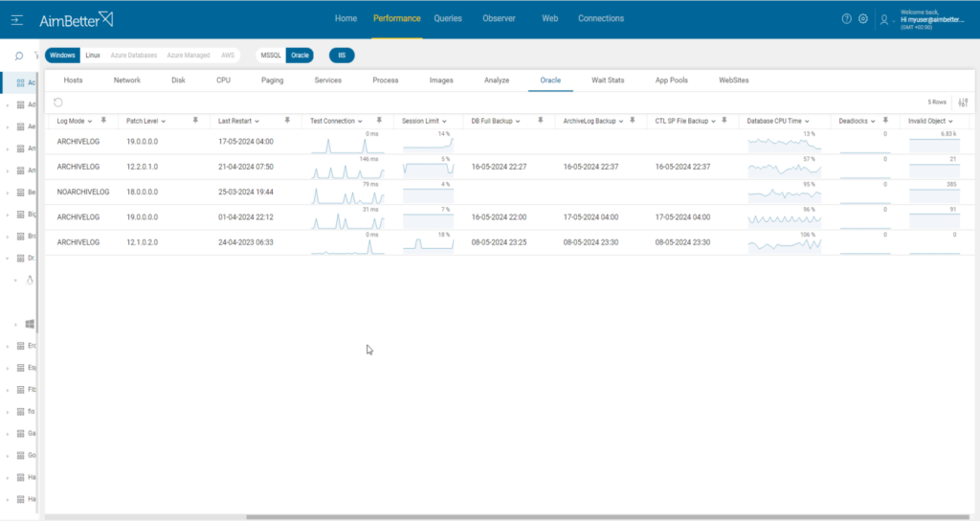This screenshot has width=980, height=521.
Task: Pin the Last Restart column
Action: coord(287,120)
